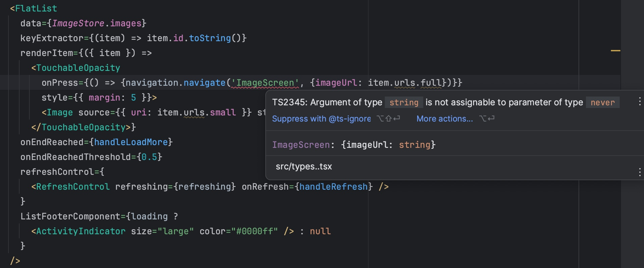
Task: Click the refreshControl prop name
Action: (57, 172)
